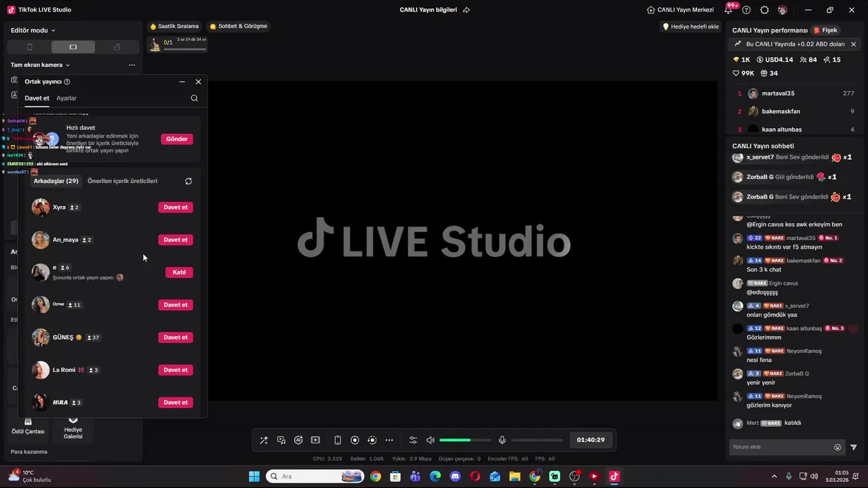Open the profile avatar in title bar
The height and width of the screenshot is (488, 868).
click(783, 10)
